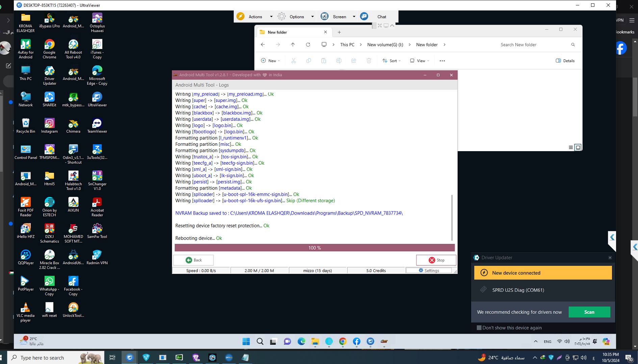Click Stop in Android Multi Tool
The image size is (638, 364).
pos(436,260)
